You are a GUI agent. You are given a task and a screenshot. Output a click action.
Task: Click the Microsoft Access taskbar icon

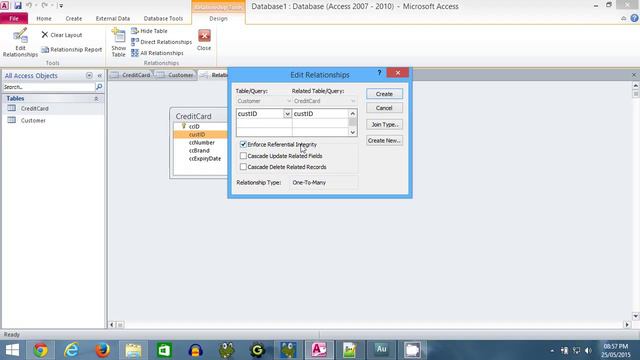click(x=319, y=350)
